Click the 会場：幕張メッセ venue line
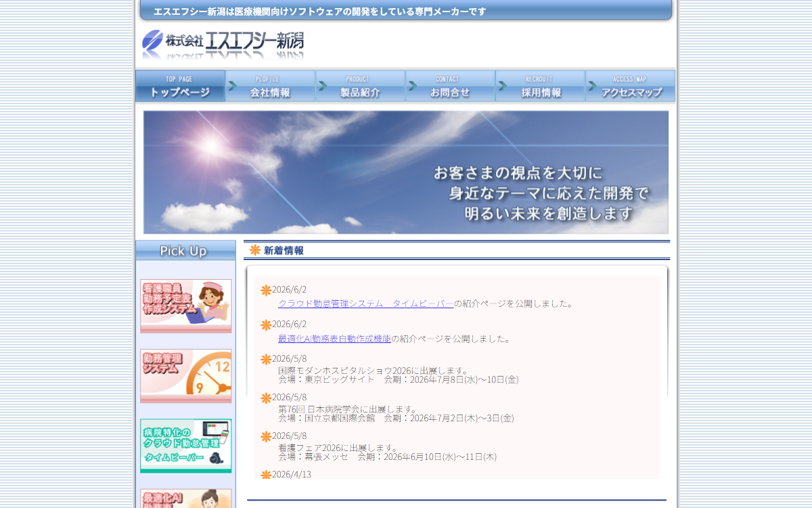The height and width of the screenshot is (508, 812). click(387, 457)
